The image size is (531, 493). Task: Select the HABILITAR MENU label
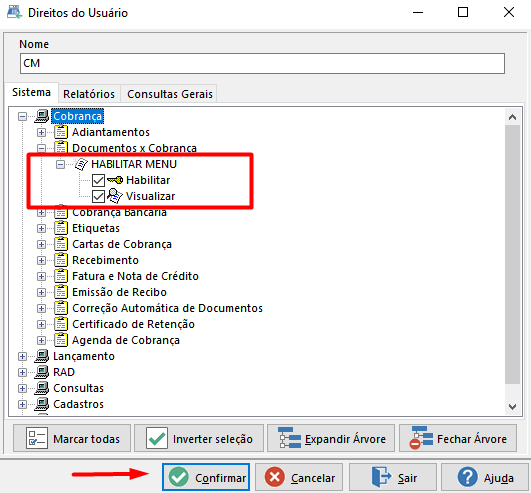click(x=134, y=164)
